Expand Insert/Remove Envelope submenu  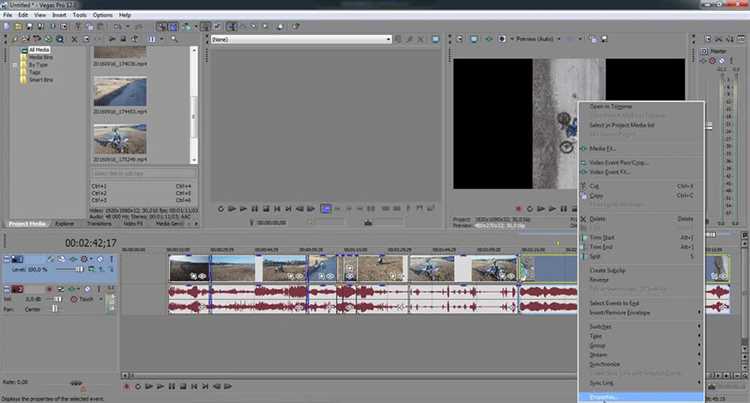[641, 313]
